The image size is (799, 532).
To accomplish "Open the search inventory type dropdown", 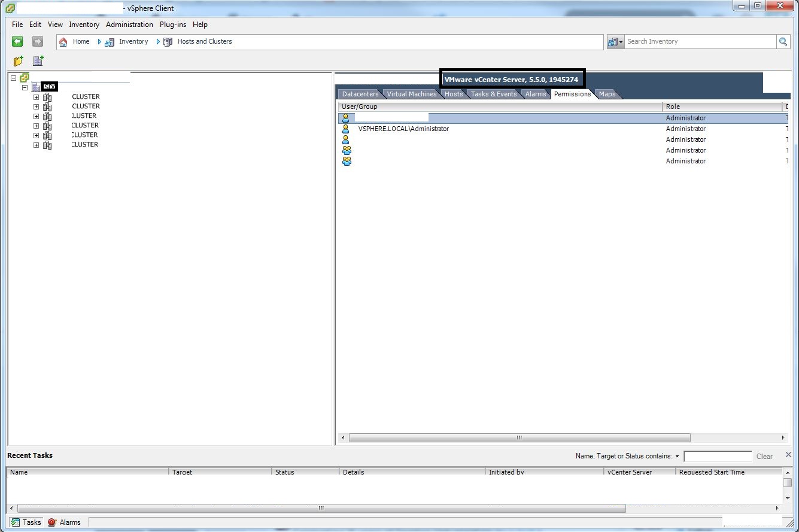I will coord(615,42).
